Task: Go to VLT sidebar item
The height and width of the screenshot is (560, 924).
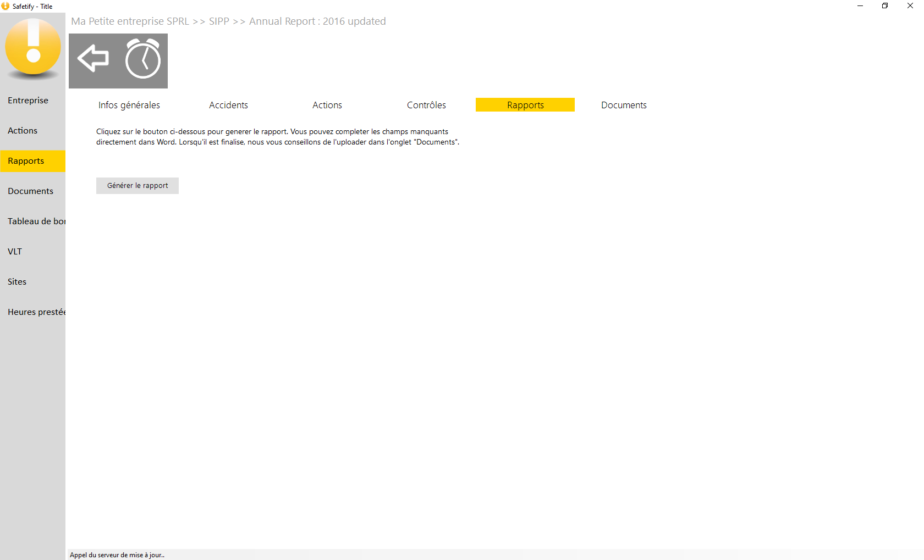Action: pos(32,252)
